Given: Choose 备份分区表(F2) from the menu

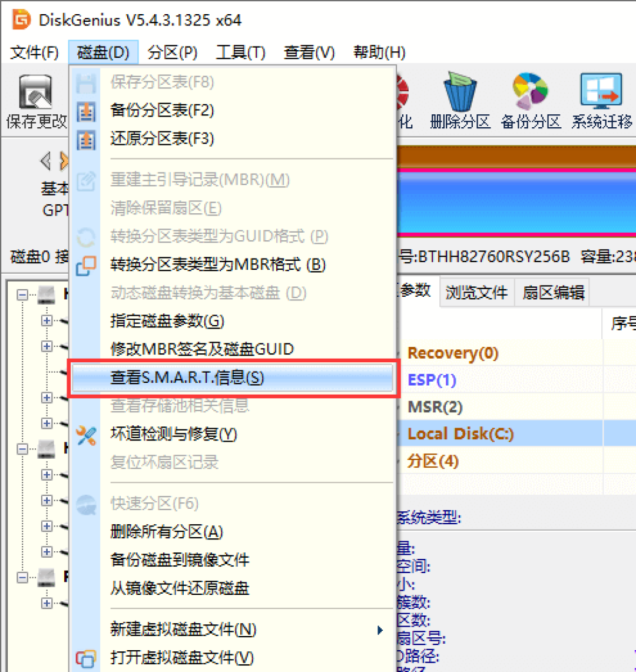Looking at the screenshot, I should [233, 111].
